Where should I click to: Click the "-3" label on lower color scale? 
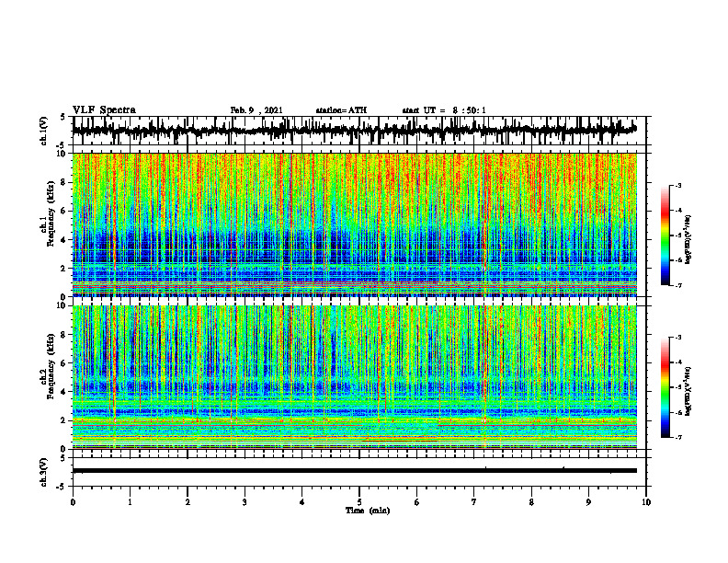coord(677,338)
